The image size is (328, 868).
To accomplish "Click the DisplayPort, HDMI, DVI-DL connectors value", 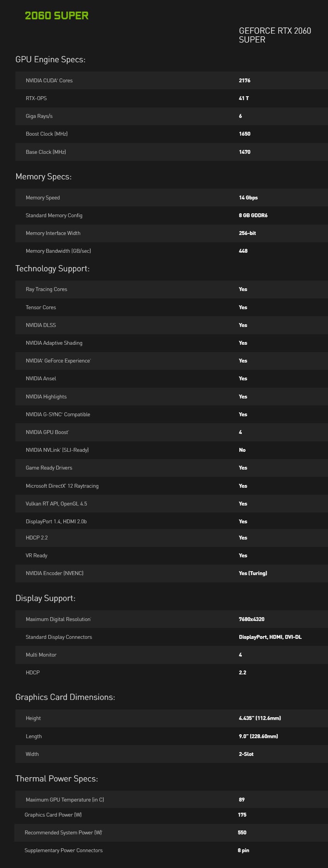I will (270, 637).
